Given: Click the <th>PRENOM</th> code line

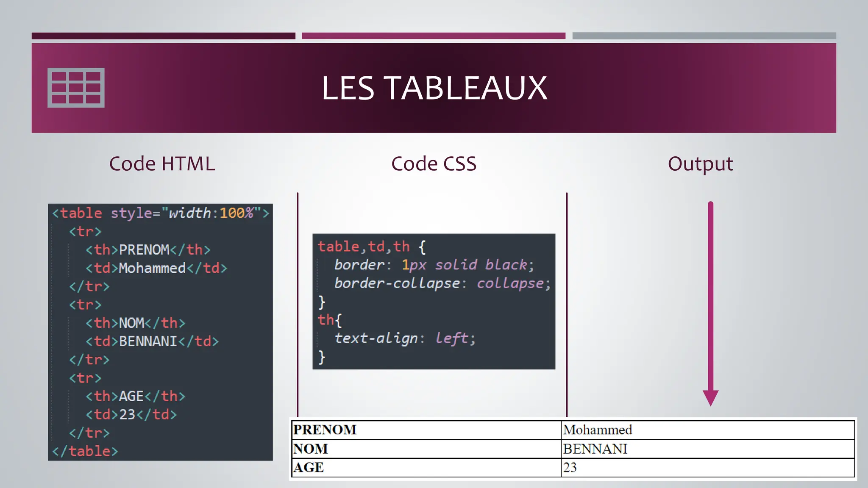Looking at the screenshot, I should coord(148,250).
